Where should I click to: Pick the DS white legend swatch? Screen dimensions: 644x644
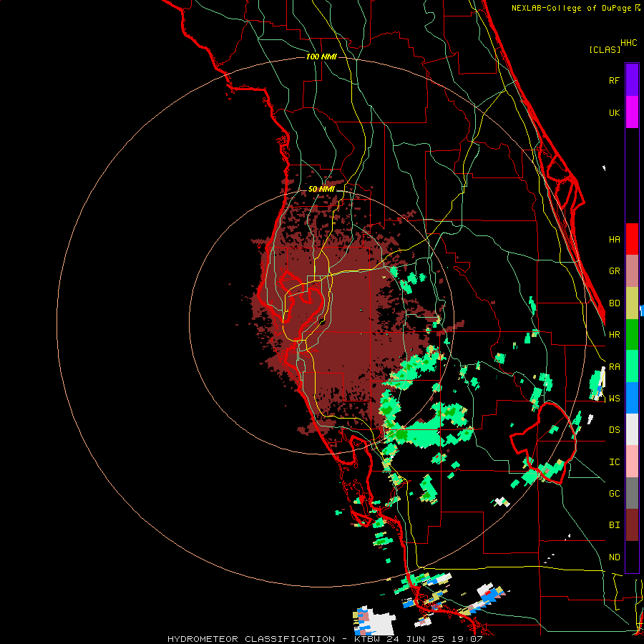[x=632, y=429]
